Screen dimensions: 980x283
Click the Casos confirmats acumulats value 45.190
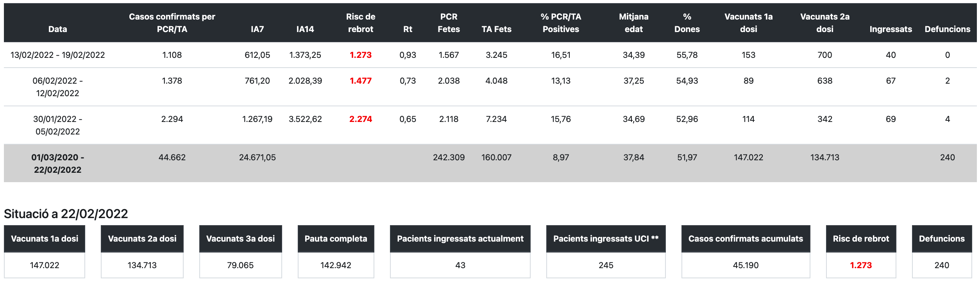pos(746,265)
